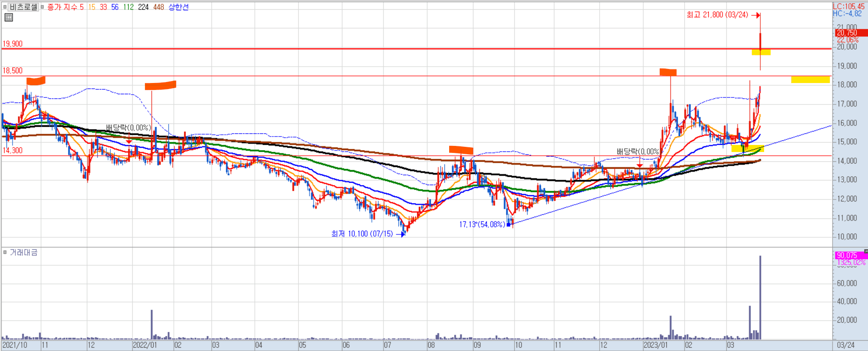
Task: Close the 거래대금 volume panel
Action: pos(866,251)
